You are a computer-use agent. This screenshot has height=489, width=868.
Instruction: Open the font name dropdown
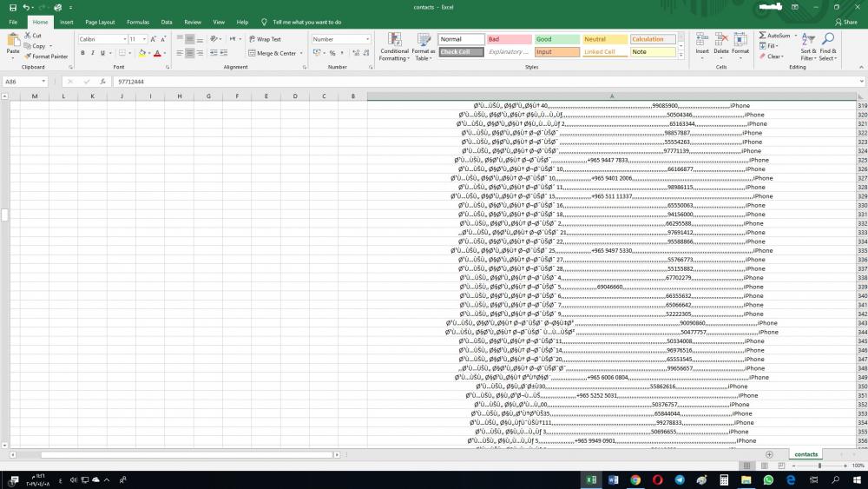tap(124, 39)
